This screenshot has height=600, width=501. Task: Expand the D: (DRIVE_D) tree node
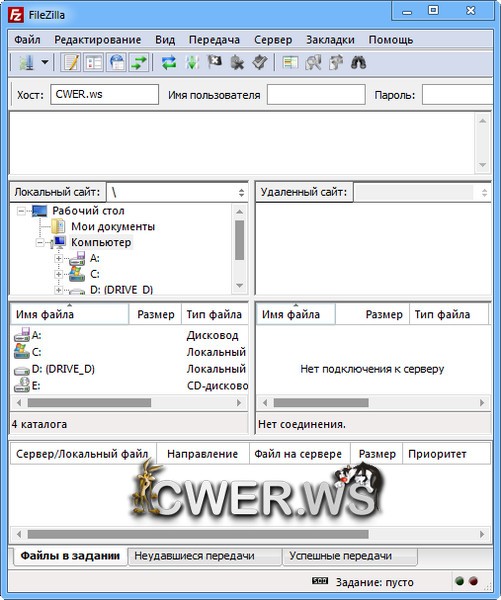click(x=59, y=290)
